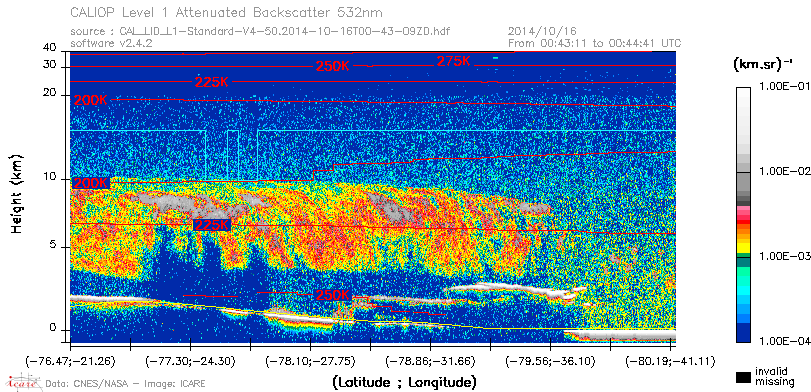Click the "275K" isotherm label
This screenshot has height=392, width=811.
[x=454, y=61]
